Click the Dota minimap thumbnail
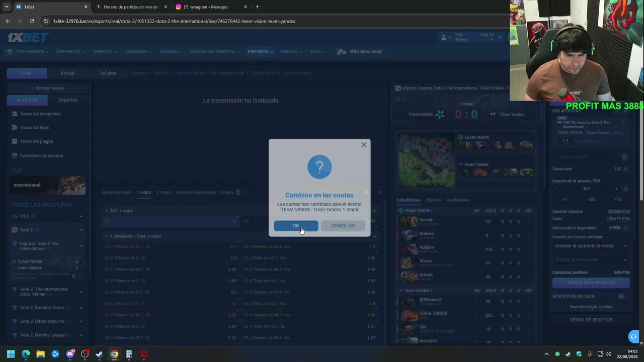This screenshot has height=362, width=644. [426, 160]
